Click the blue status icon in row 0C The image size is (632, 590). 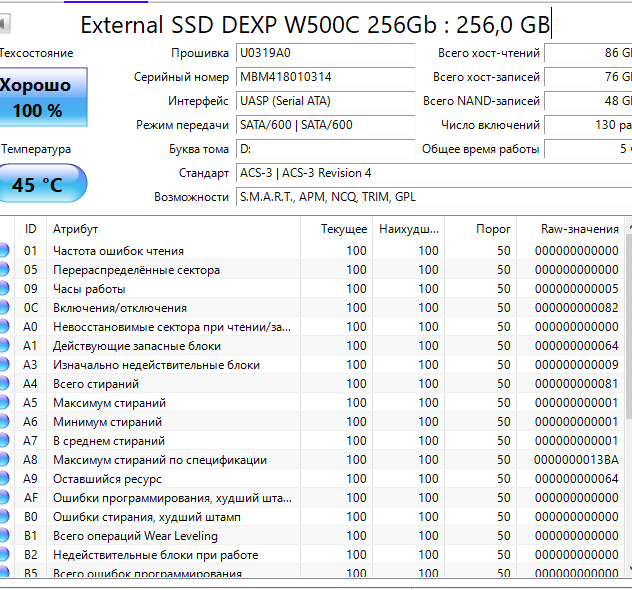click(4, 308)
